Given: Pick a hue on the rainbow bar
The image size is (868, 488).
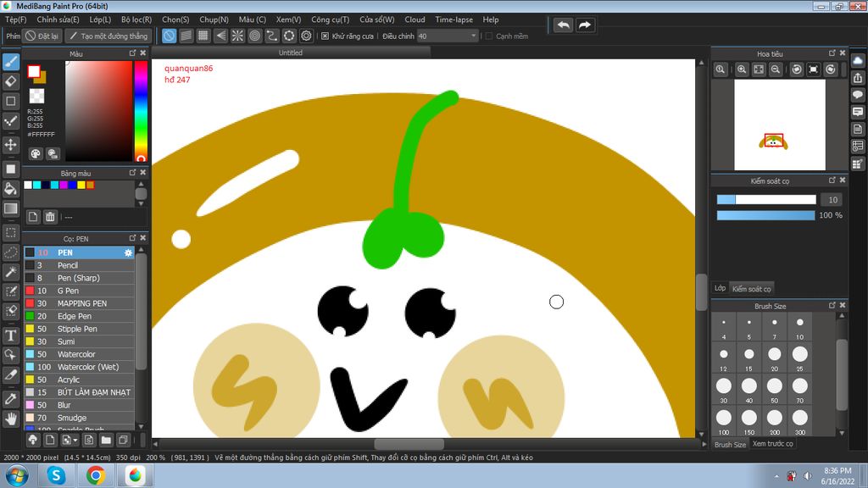Looking at the screenshot, I should 142,111.
